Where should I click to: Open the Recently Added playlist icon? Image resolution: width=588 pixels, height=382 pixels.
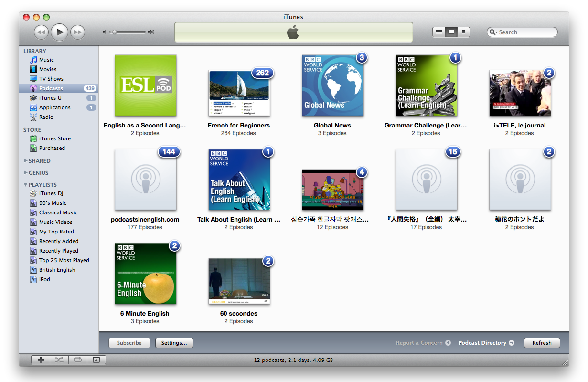(33, 241)
